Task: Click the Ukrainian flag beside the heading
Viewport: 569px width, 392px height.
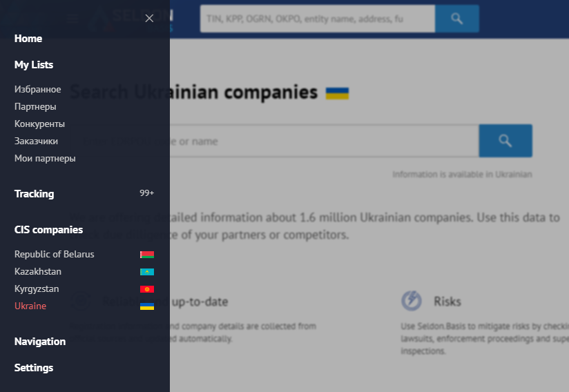Action: (x=337, y=94)
